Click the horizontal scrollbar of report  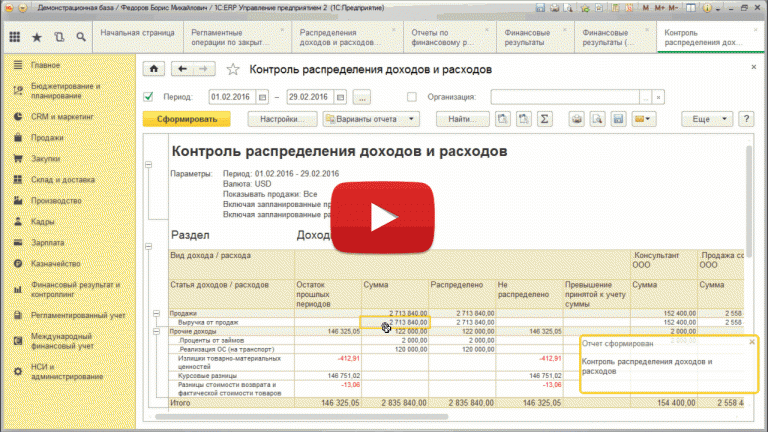click(x=301, y=417)
